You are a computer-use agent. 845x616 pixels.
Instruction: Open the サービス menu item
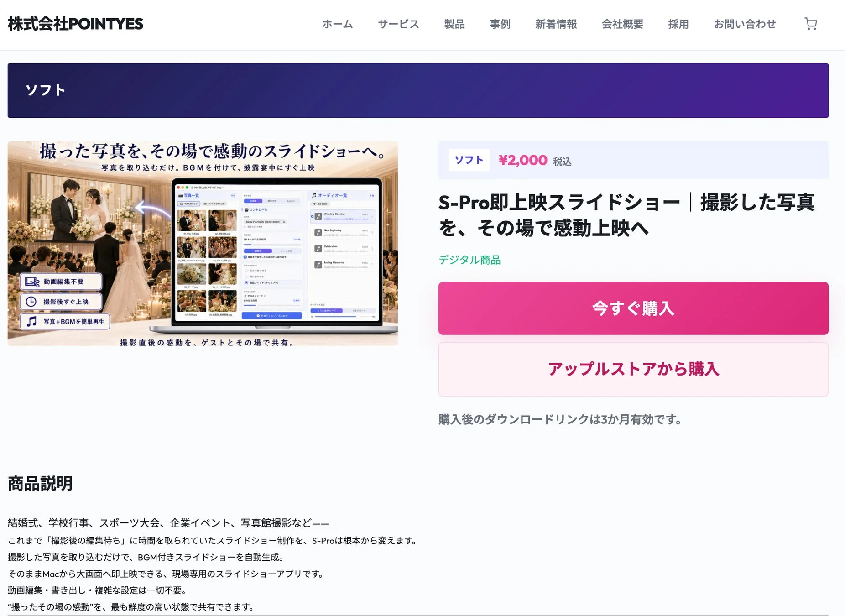(x=398, y=24)
